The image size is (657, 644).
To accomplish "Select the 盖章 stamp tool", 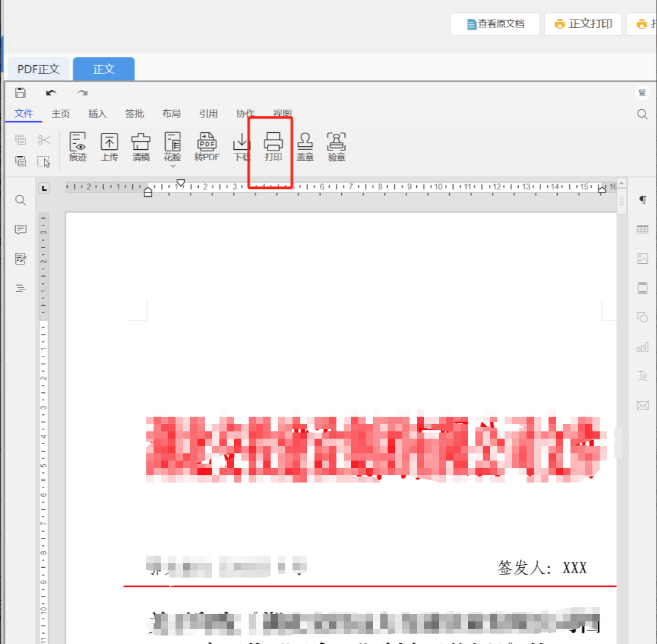I will tap(305, 146).
